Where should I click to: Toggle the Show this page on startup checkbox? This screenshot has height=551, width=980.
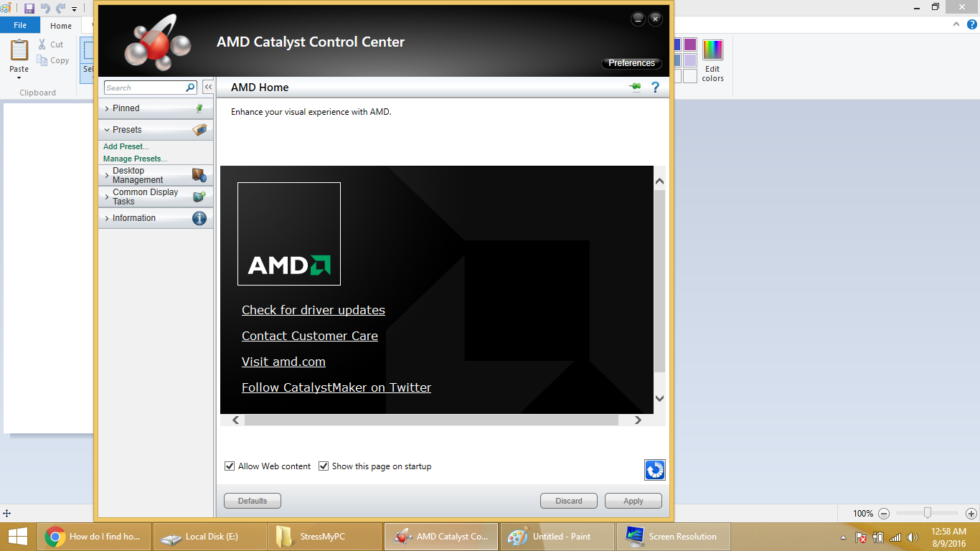coord(324,466)
